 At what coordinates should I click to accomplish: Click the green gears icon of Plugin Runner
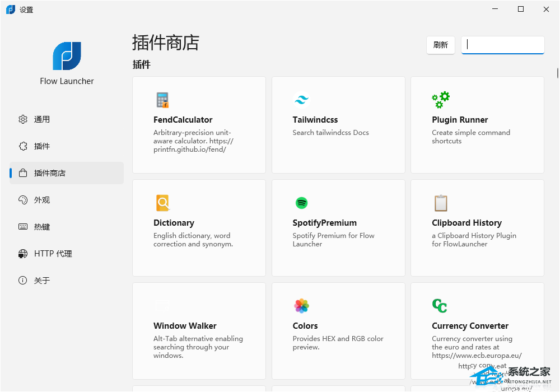441,100
